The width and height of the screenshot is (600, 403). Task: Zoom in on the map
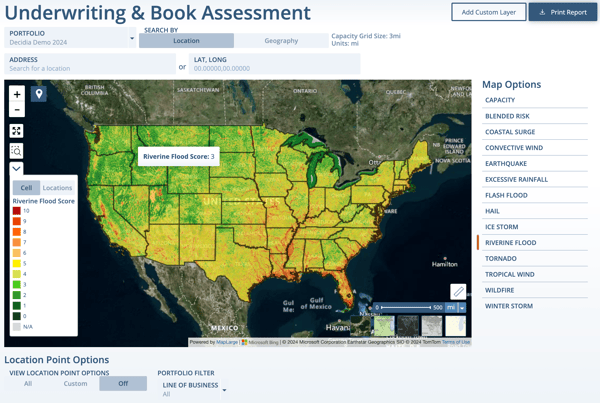point(17,94)
